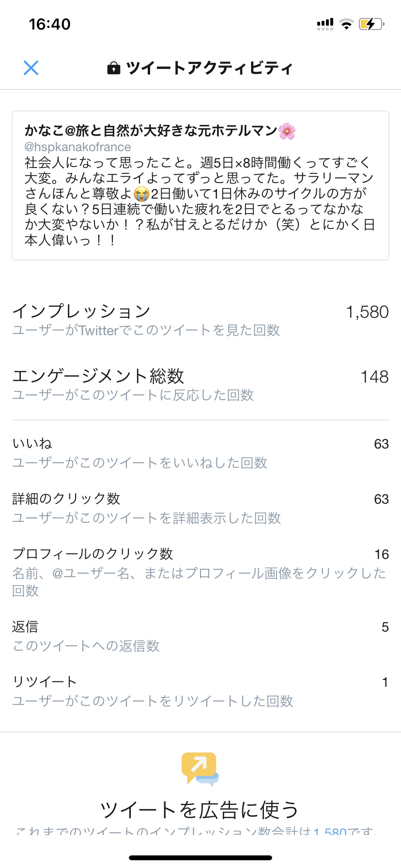Tap the リツイート count row
The width and height of the screenshot is (401, 868).
click(x=200, y=691)
